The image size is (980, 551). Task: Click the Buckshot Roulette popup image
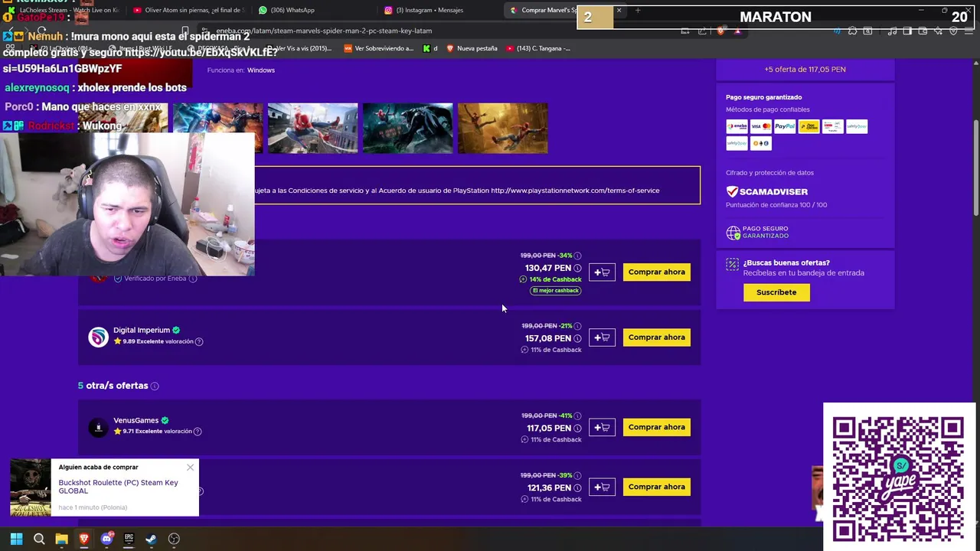coord(30,487)
